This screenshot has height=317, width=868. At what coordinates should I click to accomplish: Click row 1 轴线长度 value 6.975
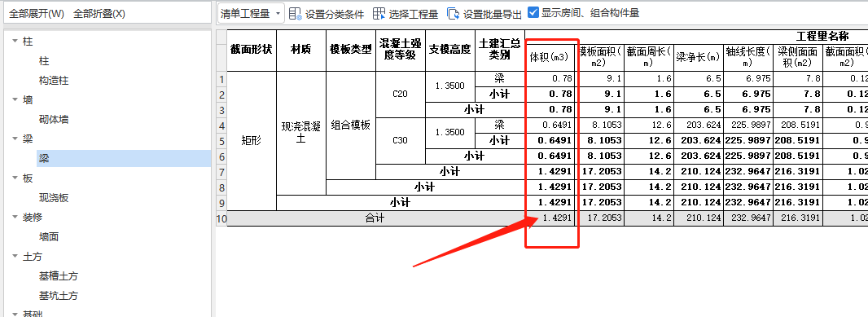pyautogui.click(x=747, y=79)
